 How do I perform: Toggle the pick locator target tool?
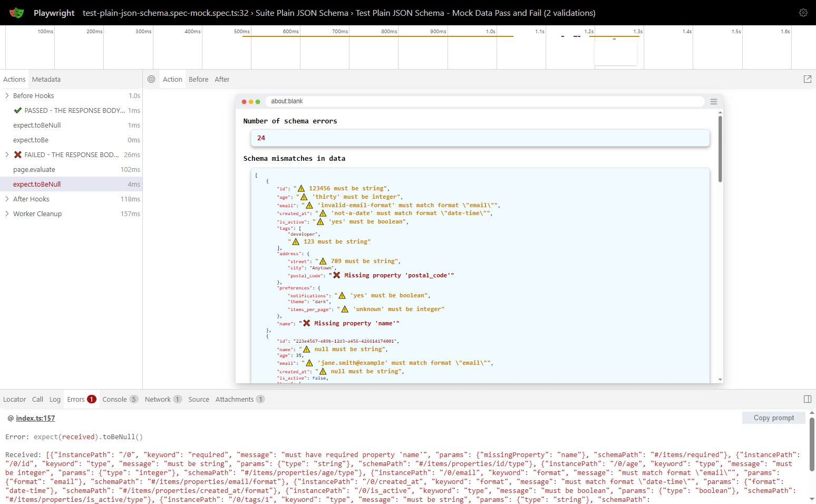[151, 79]
